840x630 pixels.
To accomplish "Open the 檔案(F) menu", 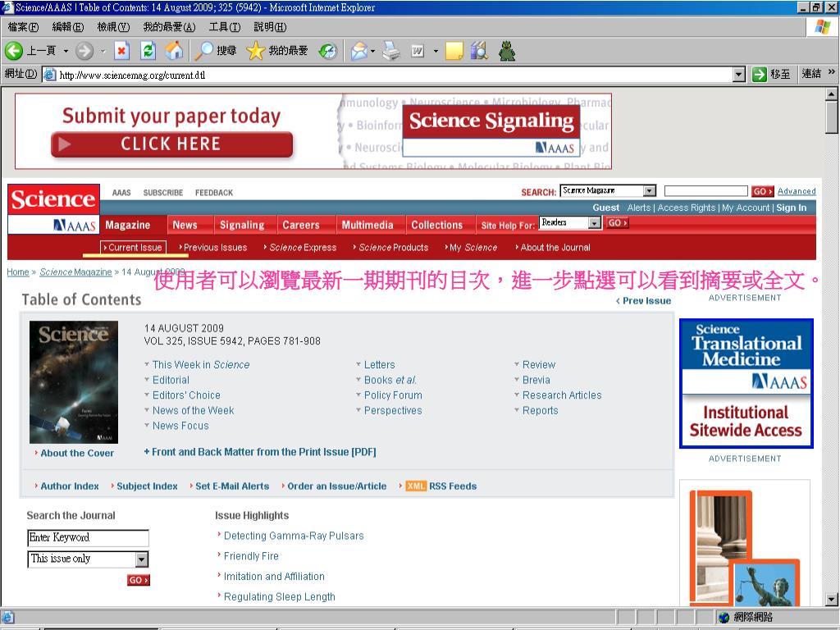I will 23,27.
